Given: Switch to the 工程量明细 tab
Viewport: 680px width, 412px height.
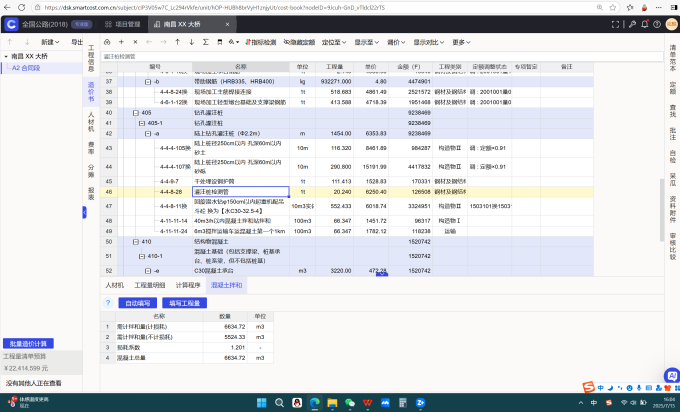Looking at the screenshot, I should click(x=150, y=285).
